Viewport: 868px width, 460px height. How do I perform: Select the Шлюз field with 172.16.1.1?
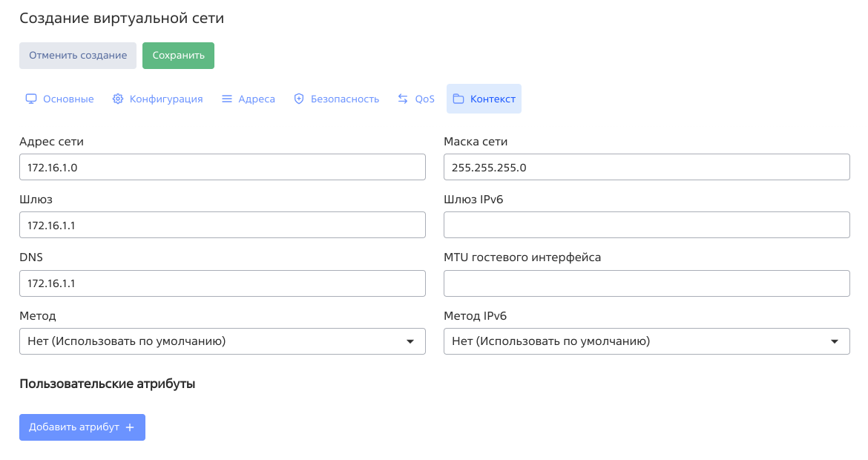(x=223, y=225)
